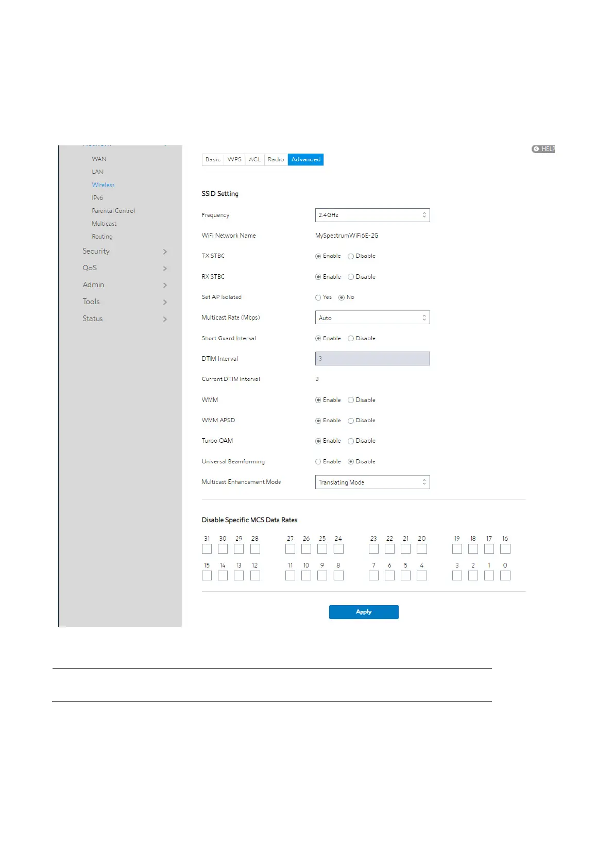
Task: Check MCS data rate 23 box
Action: (x=373, y=549)
